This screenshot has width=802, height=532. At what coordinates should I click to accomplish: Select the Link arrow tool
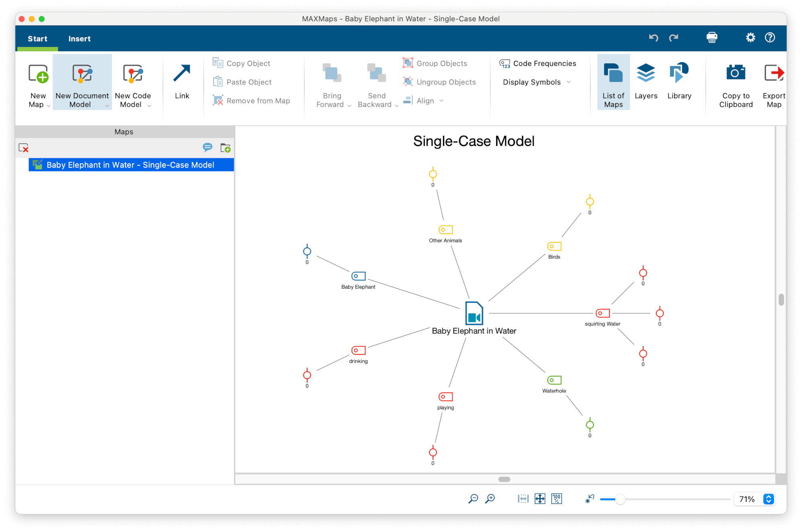[x=182, y=74]
